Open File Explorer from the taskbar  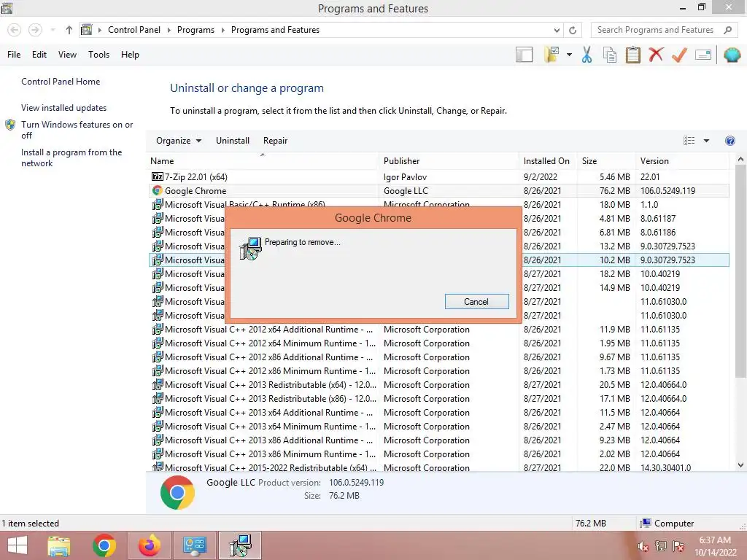point(58,545)
